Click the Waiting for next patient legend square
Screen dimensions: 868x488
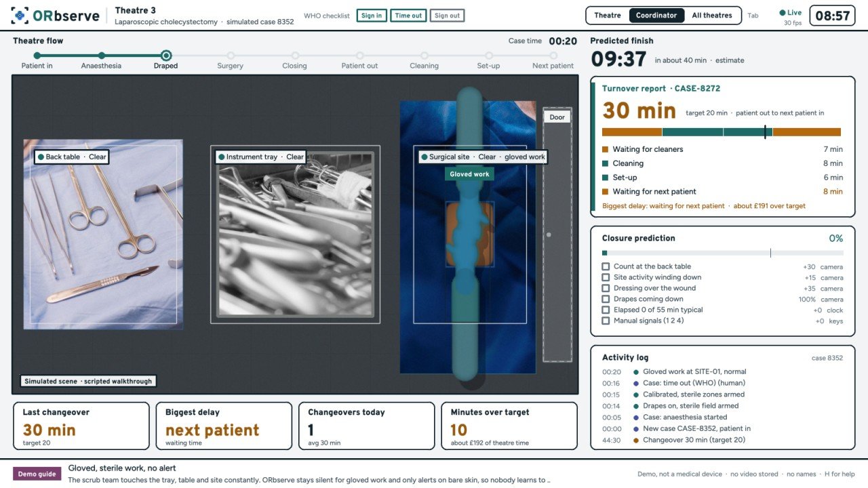pyautogui.click(x=605, y=192)
